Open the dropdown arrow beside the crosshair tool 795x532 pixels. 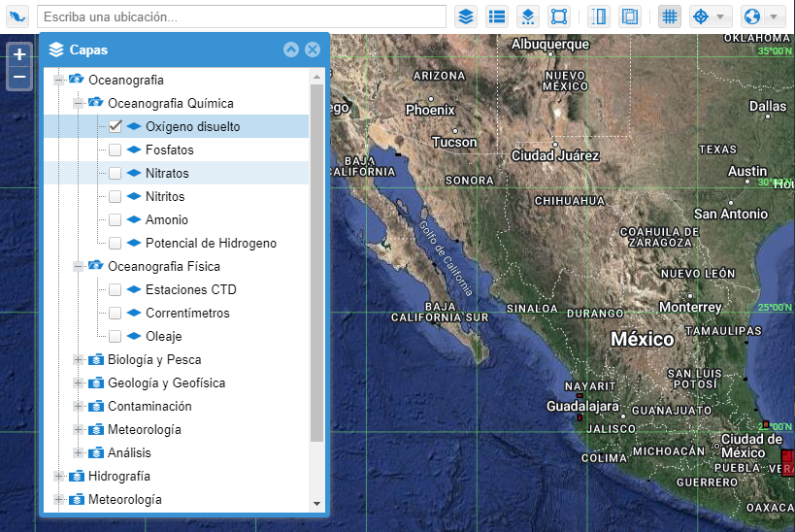point(720,17)
